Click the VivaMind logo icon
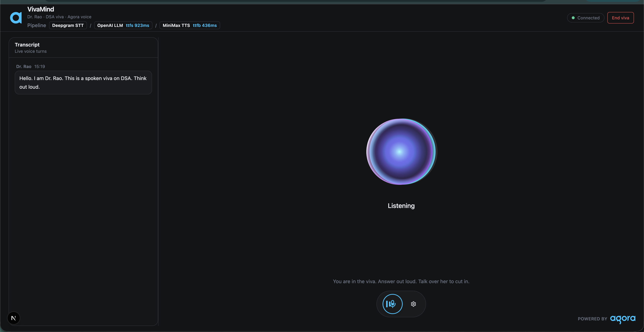The image size is (644, 332). point(16,18)
